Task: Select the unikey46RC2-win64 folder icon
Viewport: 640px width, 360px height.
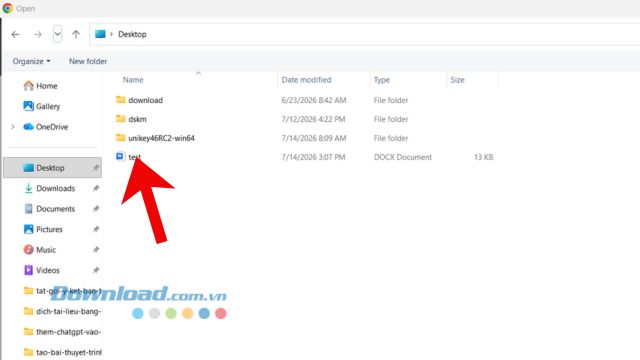Action: (x=120, y=138)
